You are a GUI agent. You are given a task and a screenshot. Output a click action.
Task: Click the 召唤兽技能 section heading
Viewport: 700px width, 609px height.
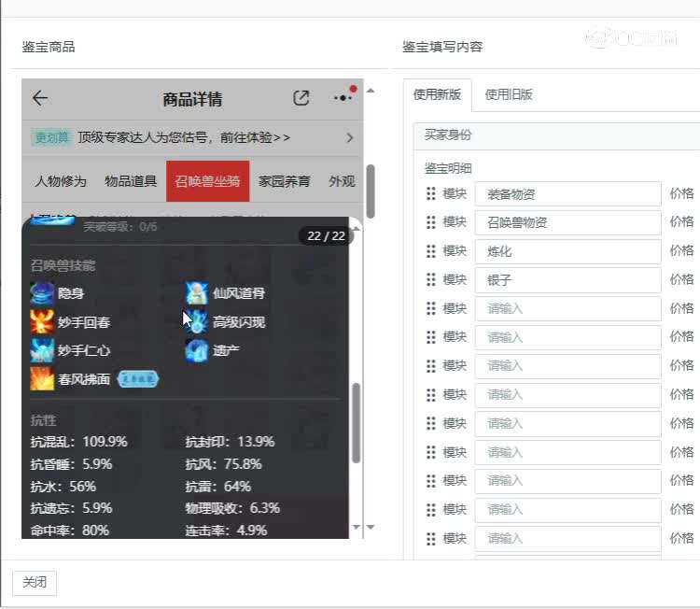pyautogui.click(x=63, y=266)
